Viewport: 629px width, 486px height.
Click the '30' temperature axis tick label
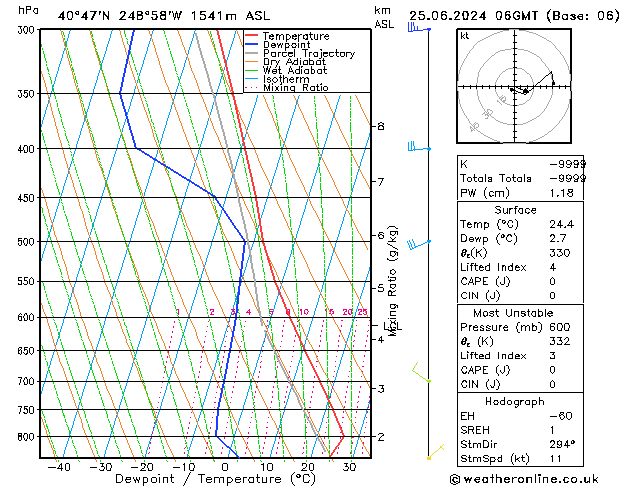[x=349, y=468]
